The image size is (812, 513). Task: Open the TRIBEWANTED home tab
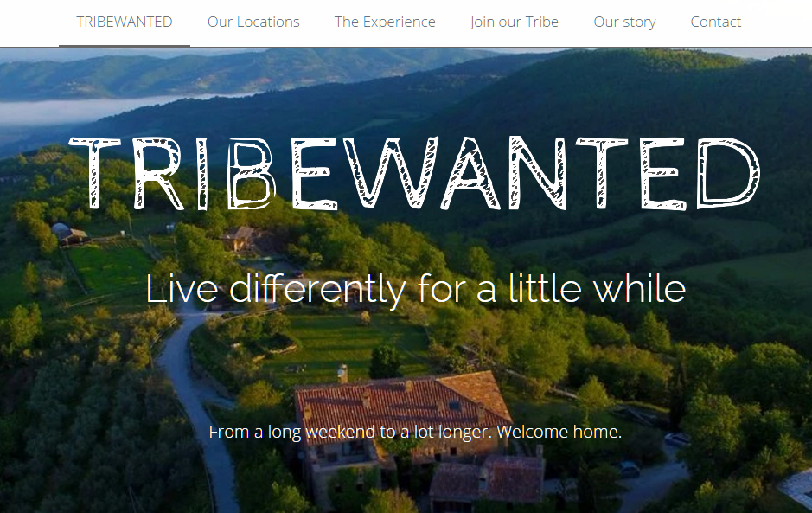coord(125,22)
